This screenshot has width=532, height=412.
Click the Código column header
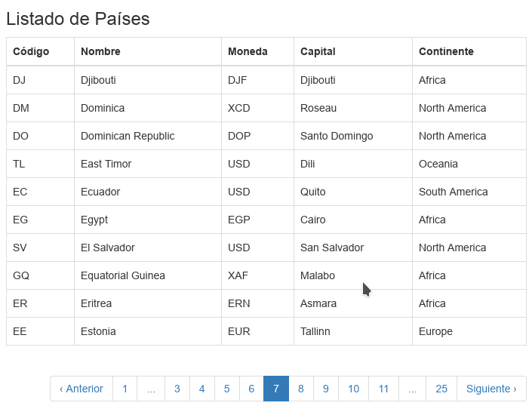(x=31, y=51)
